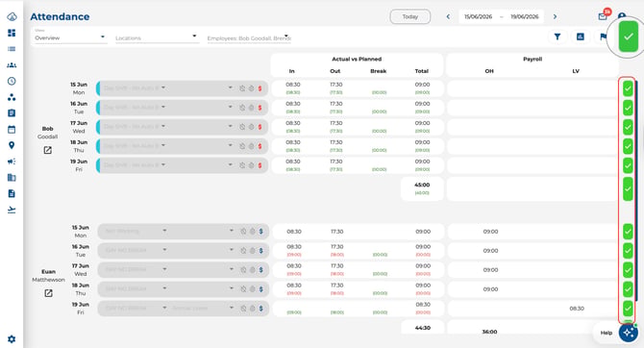Click the Today button
This screenshot has height=348, width=644.
pyautogui.click(x=409, y=16)
